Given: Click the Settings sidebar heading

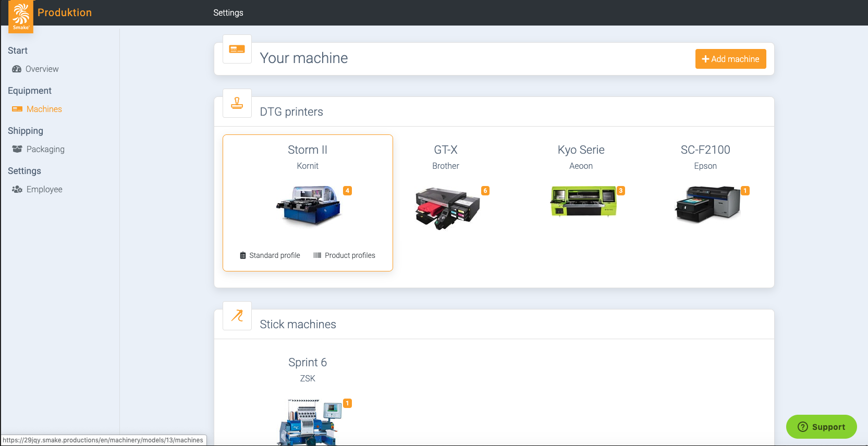Looking at the screenshot, I should point(25,171).
